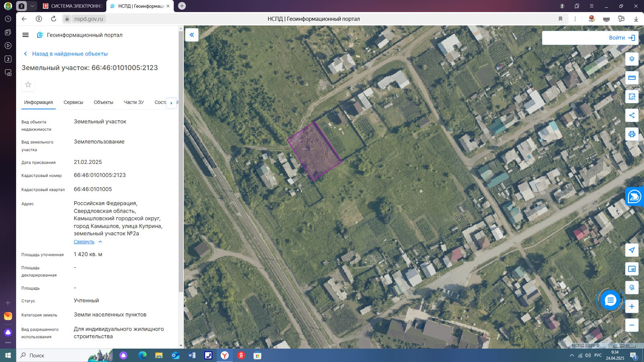Add the parcel to favorites with star
The height and width of the screenshot is (362, 644).
[x=28, y=84]
